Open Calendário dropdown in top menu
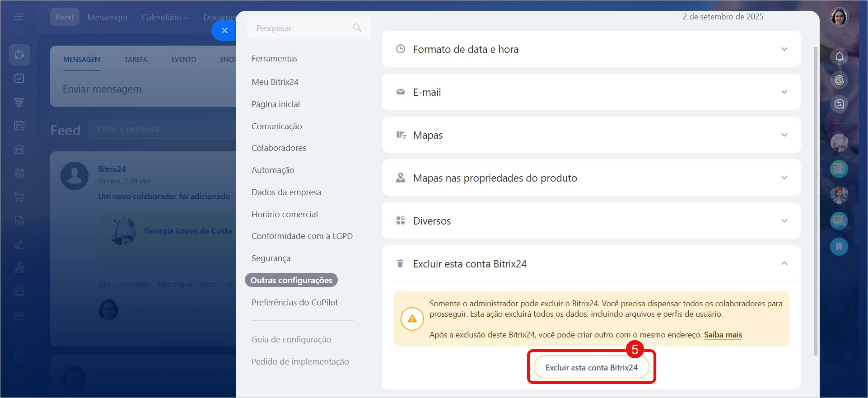The image size is (868, 398). [x=165, y=17]
